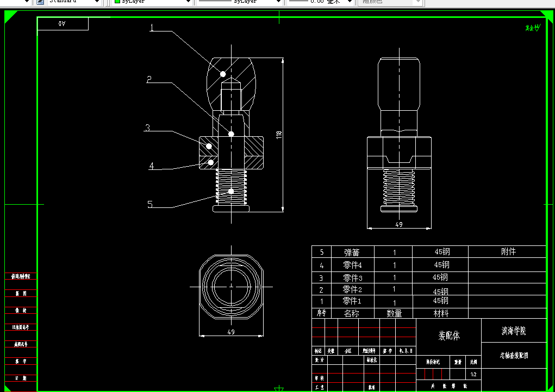Click the 阶段标记 label in title block
This screenshot has width=555, height=392.
point(433,362)
